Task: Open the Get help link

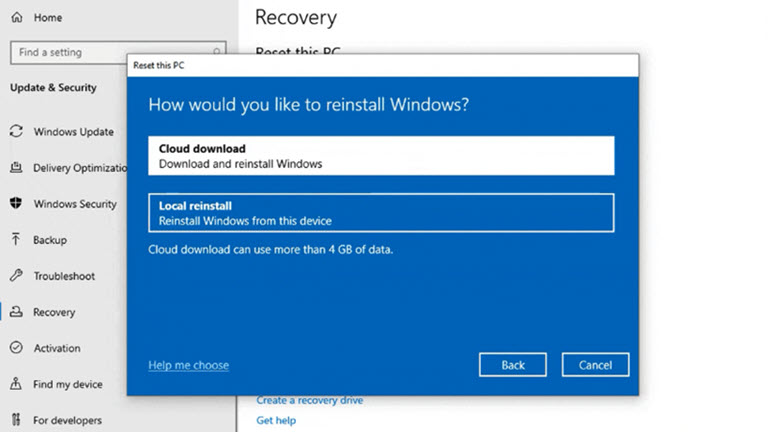Action: (x=276, y=420)
